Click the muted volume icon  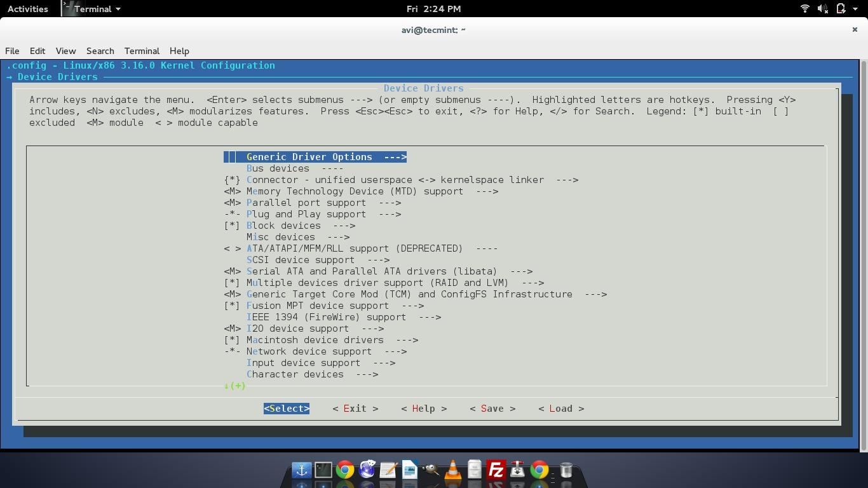click(x=822, y=9)
